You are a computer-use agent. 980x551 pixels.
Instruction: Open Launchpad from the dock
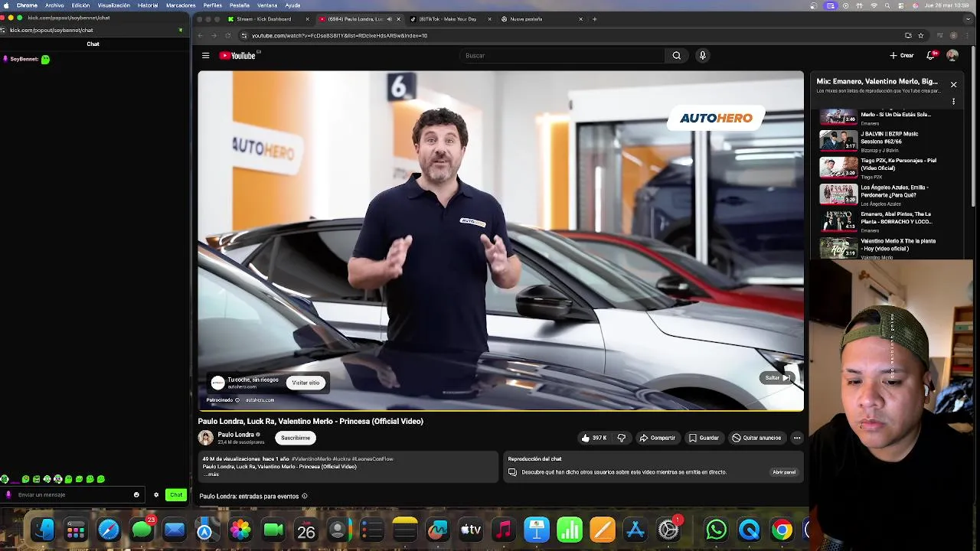point(76,530)
